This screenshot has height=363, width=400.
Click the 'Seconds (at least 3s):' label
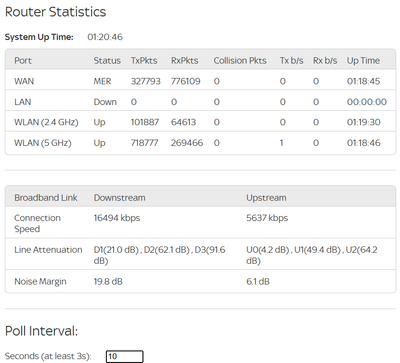(x=48, y=356)
